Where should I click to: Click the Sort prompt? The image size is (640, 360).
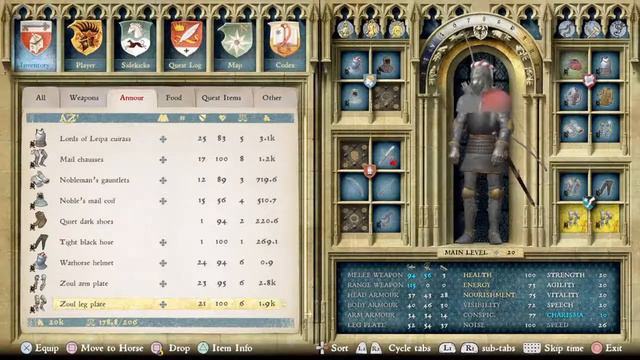click(x=333, y=348)
